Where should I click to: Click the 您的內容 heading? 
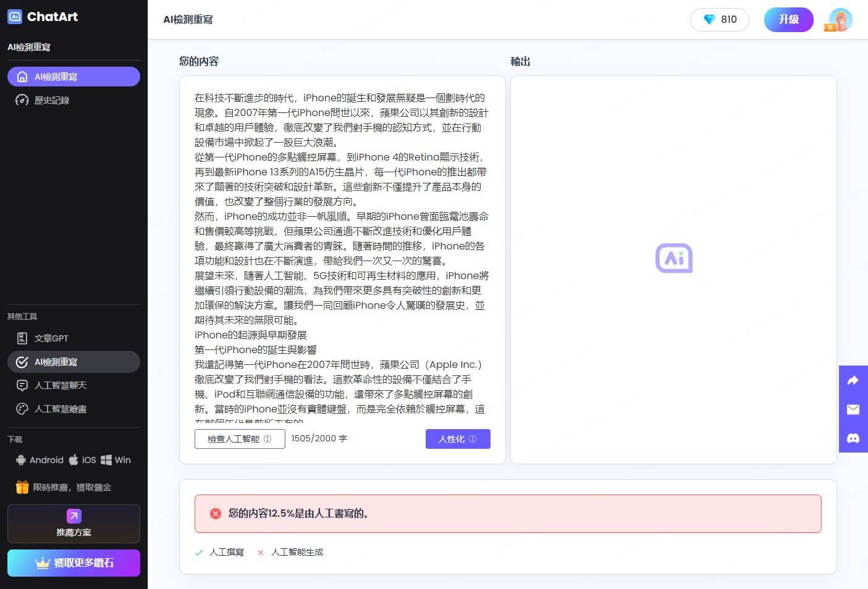(x=199, y=61)
